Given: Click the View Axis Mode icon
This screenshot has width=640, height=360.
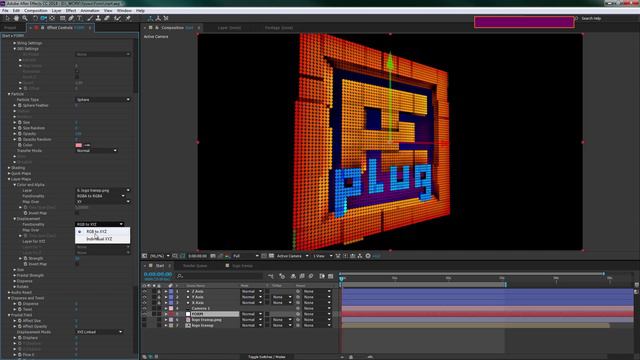Looking at the screenshot, I should (x=166, y=18).
